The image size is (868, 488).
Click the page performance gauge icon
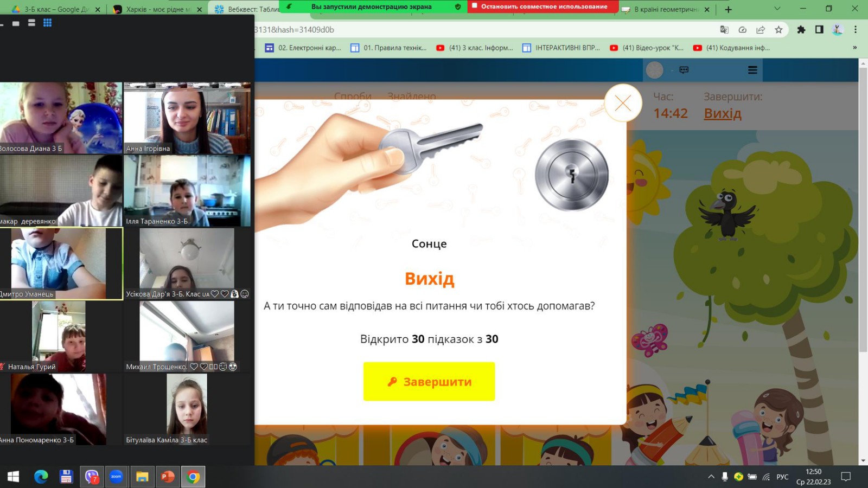[743, 30]
